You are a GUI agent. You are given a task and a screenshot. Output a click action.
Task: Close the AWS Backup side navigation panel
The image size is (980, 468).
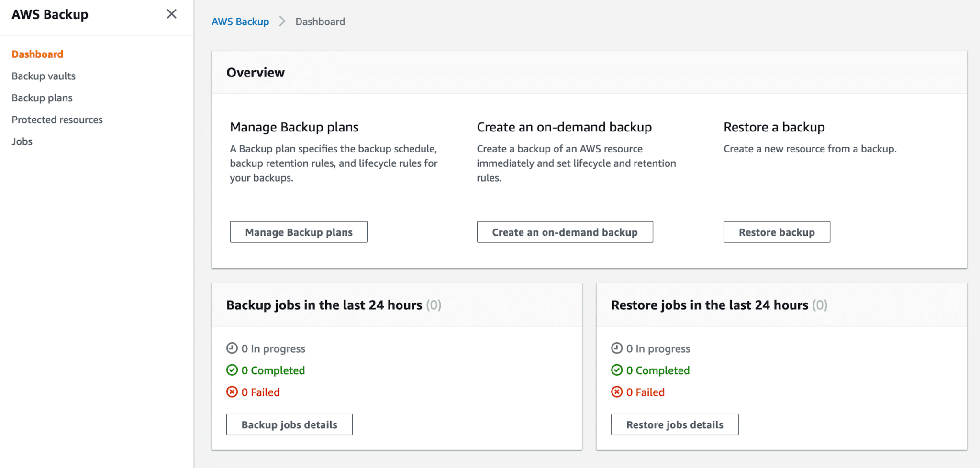172,14
